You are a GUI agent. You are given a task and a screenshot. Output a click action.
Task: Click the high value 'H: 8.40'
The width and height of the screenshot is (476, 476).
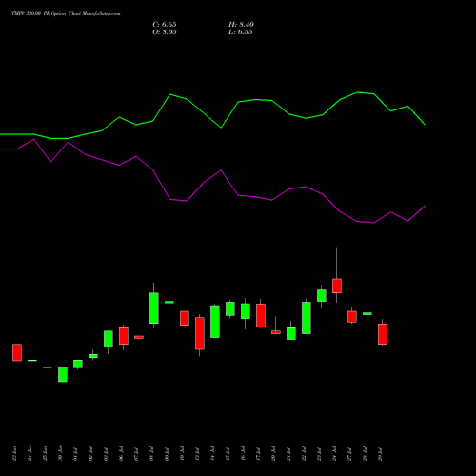click(x=241, y=25)
